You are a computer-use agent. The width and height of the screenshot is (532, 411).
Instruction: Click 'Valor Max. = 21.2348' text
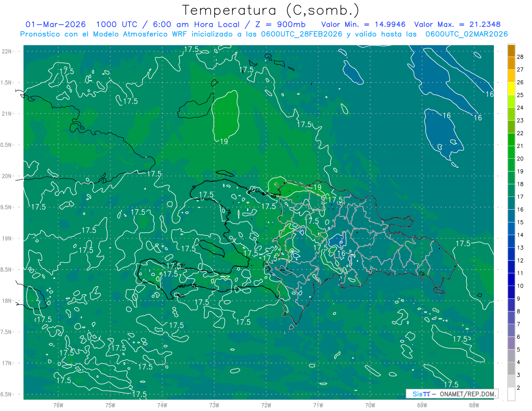458,24
